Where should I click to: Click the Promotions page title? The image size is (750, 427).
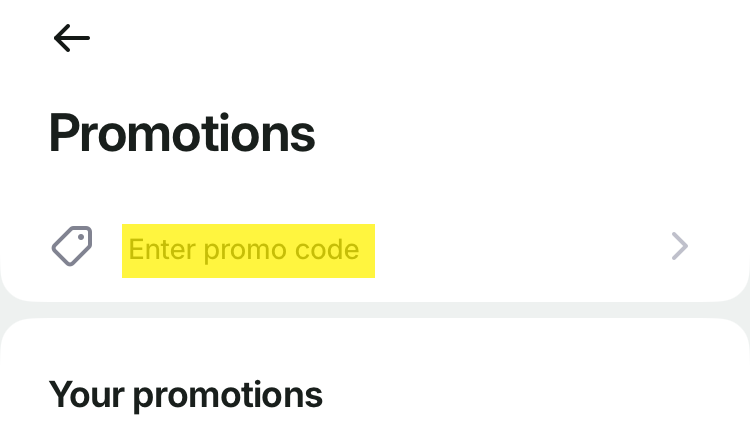[182, 133]
